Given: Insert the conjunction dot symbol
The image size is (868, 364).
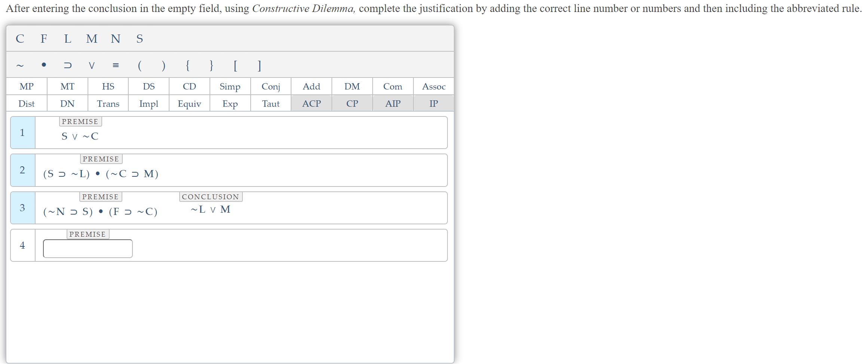Looking at the screenshot, I should 44,66.
